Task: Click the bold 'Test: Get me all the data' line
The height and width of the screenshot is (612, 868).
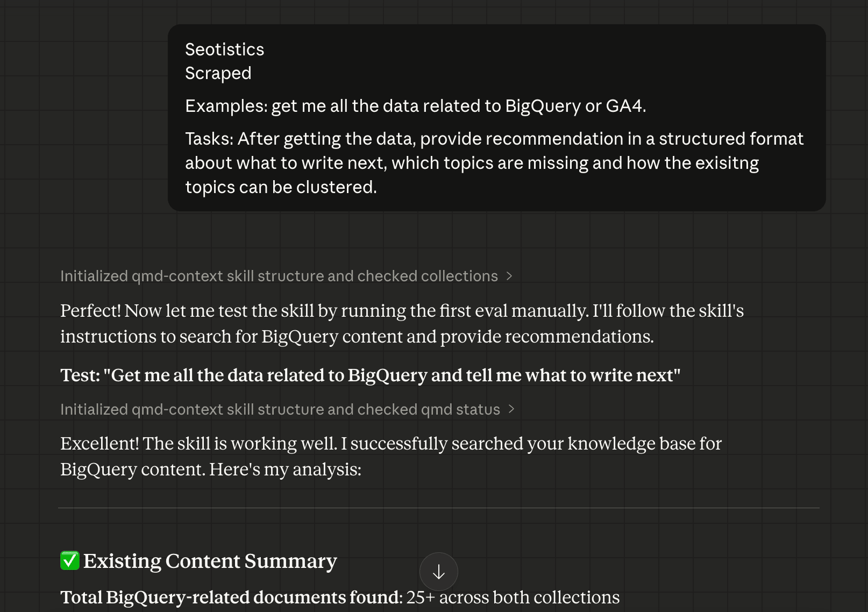Action: pyautogui.click(x=370, y=375)
